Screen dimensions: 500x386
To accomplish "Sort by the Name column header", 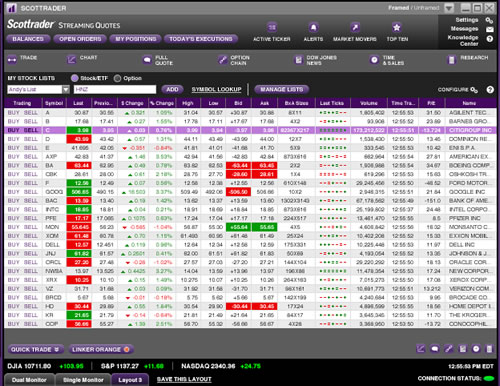I will [469, 103].
